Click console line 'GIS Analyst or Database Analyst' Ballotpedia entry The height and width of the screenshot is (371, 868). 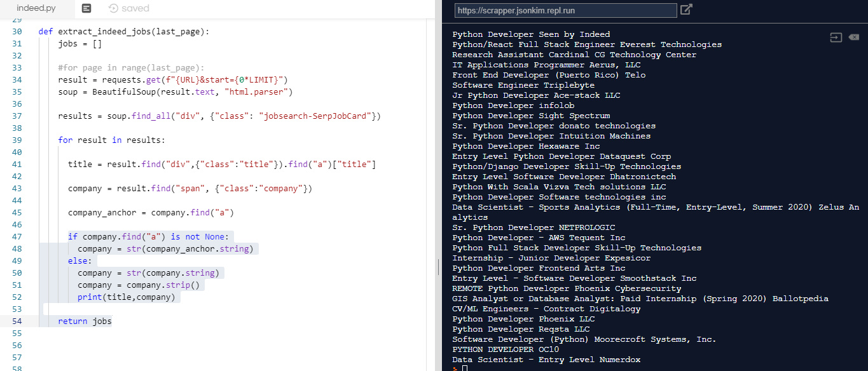[x=640, y=299]
